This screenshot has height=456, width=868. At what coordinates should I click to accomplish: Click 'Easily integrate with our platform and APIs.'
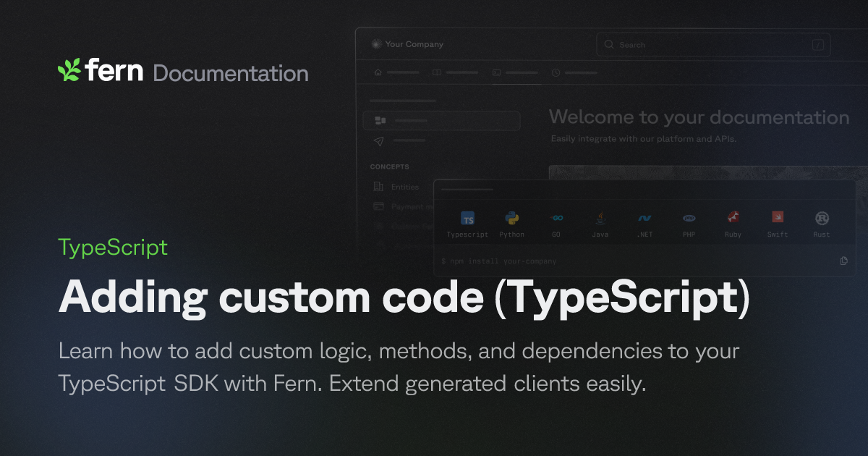[643, 138]
